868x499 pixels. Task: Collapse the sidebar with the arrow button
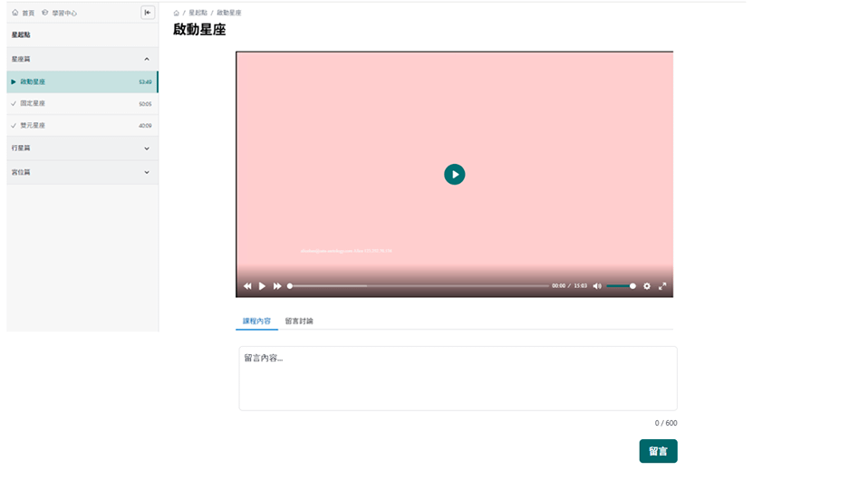click(x=148, y=13)
